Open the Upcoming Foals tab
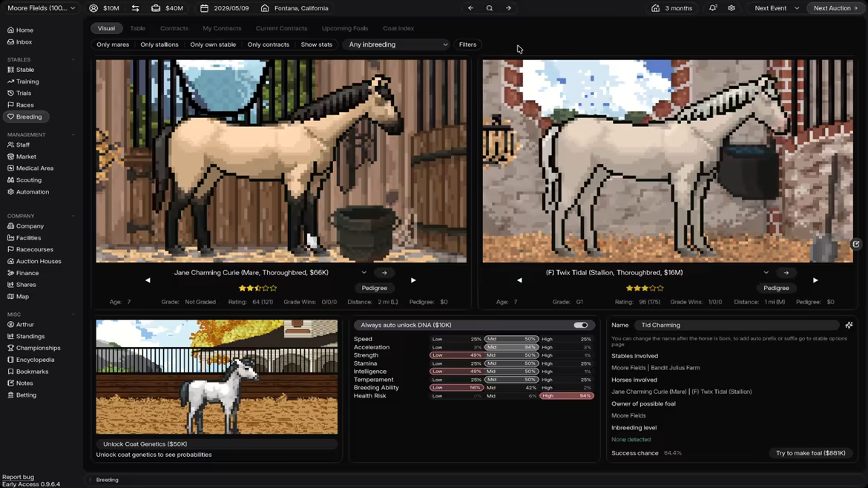 pyautogui.click(x=345, y=28)
